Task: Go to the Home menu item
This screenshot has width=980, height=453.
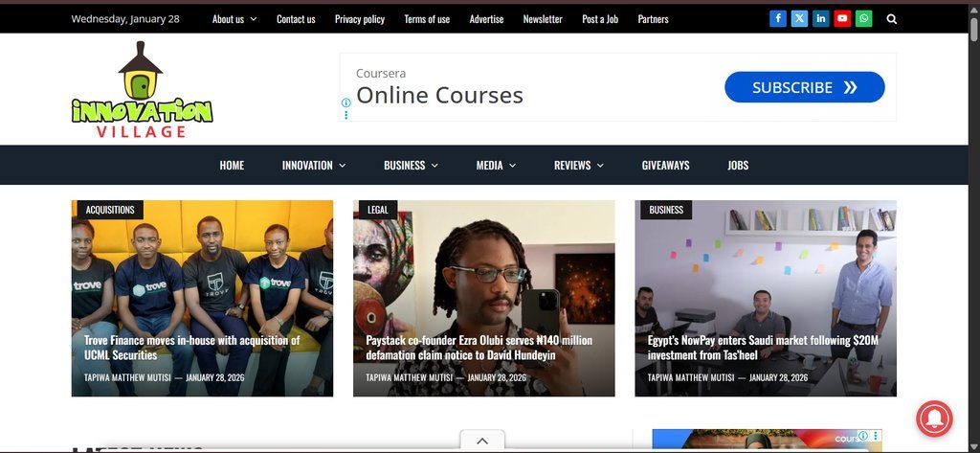Action: [x=232, y=165]
